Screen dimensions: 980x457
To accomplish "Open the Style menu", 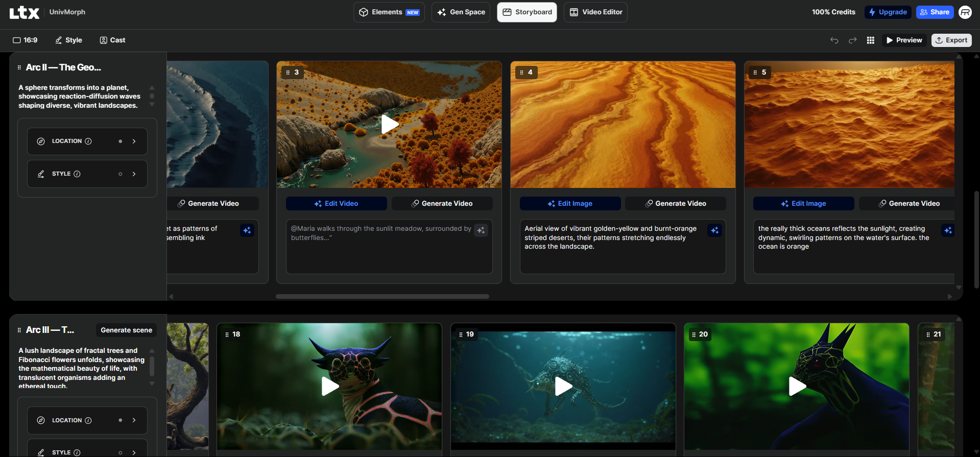I will (68, 40).
